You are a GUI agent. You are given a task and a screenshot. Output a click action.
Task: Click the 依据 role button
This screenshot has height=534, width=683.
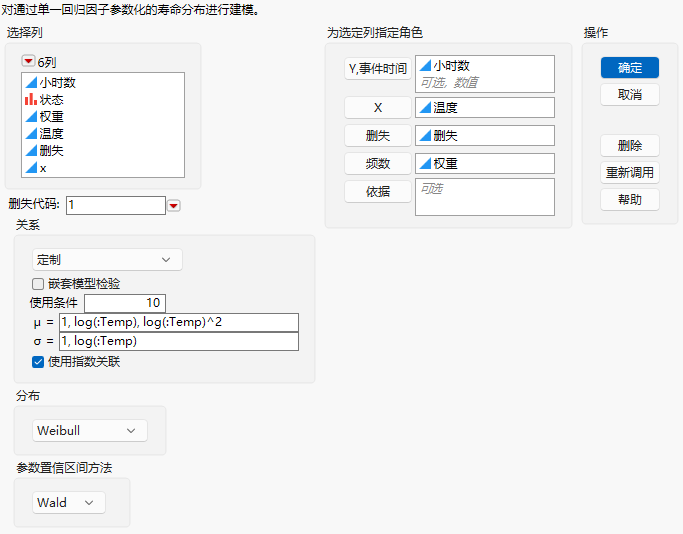(378, 192)
